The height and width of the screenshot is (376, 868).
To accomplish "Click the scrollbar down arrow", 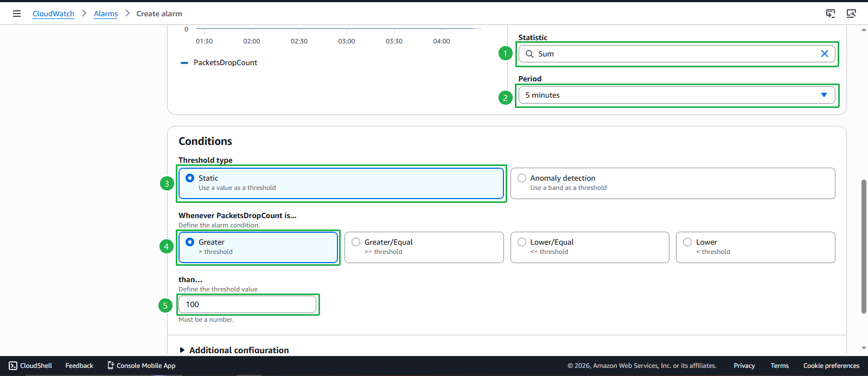I will 864,348.
